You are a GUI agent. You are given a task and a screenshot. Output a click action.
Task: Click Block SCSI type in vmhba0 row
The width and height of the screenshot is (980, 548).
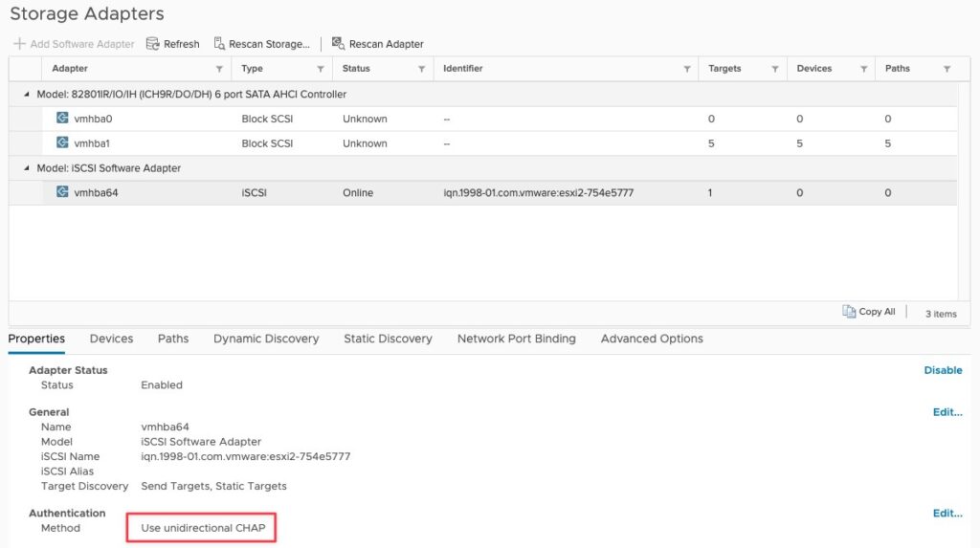tap(268, 119)
